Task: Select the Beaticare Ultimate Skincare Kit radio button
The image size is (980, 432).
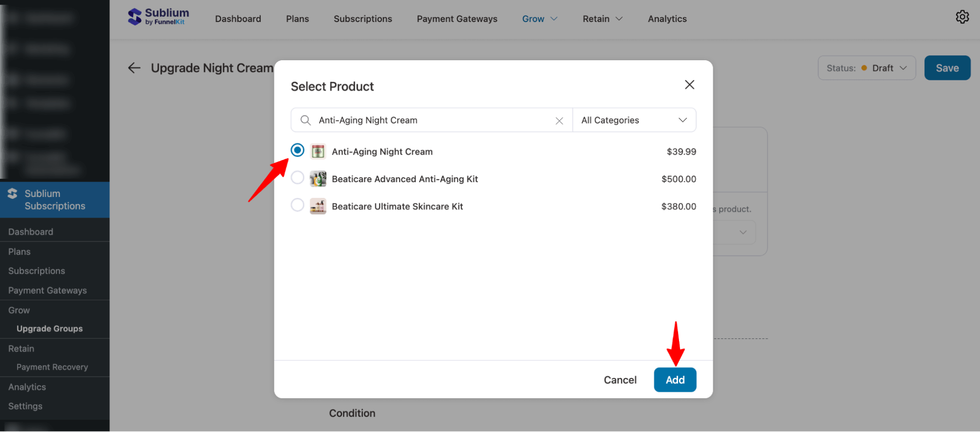Action: point(298,205)
